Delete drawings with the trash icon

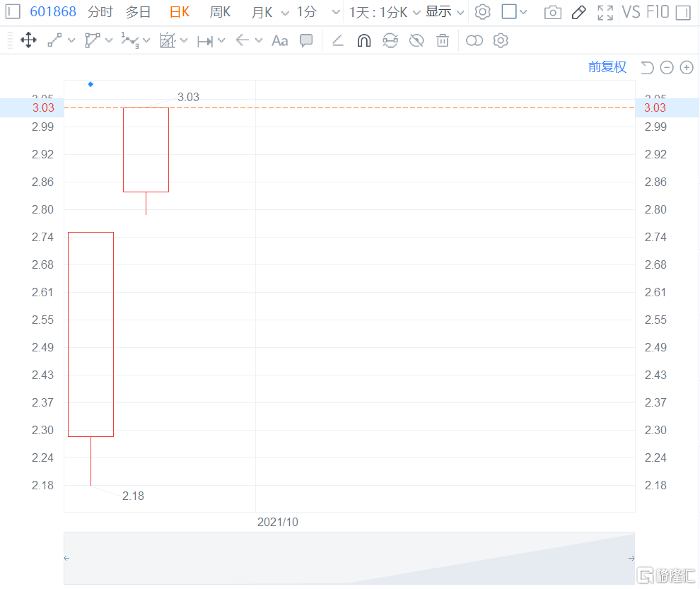click(x=443, y=40)
